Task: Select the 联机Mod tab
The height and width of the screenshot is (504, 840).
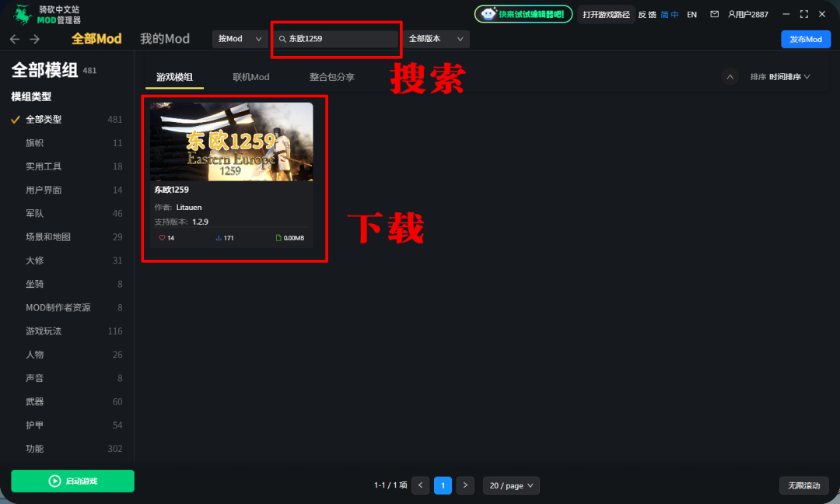Action: (251, 77)
